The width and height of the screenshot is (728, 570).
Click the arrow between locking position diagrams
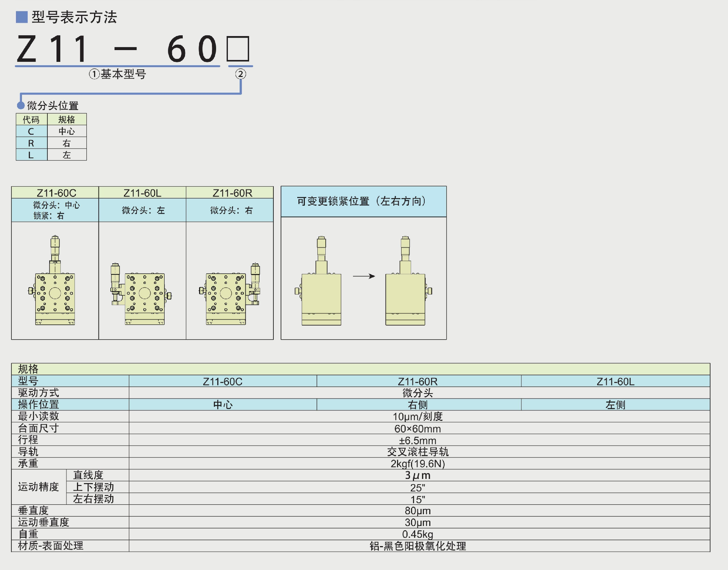[364, 276]
